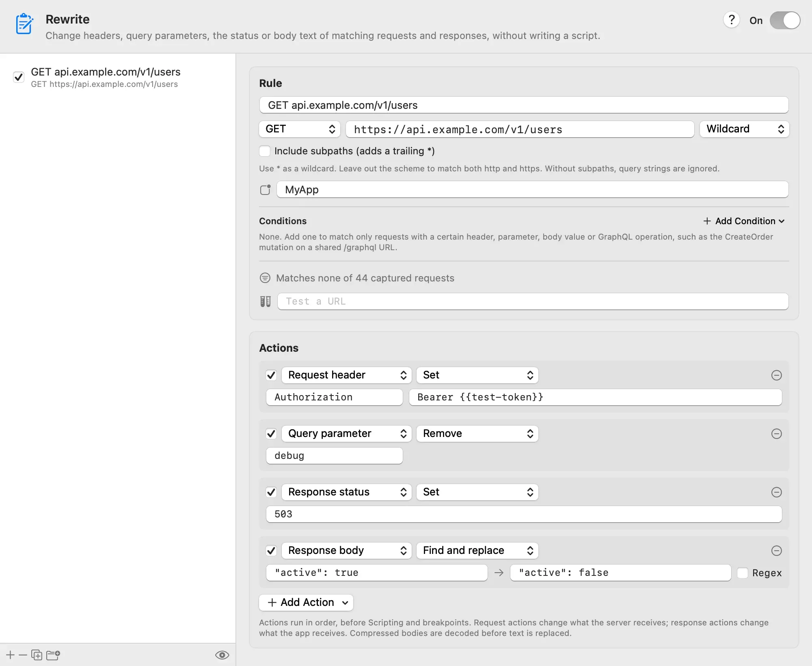
Task: Focus the Test a URL field
Action: [533, 301]
